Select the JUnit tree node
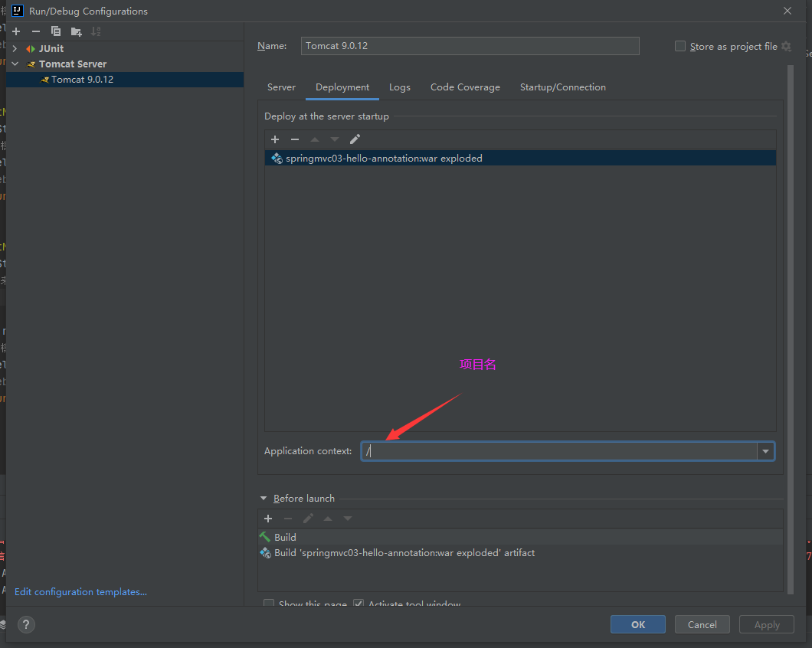The height and width of the screenshot is (648, 812). pyautogui.click(x=51, y=49)
